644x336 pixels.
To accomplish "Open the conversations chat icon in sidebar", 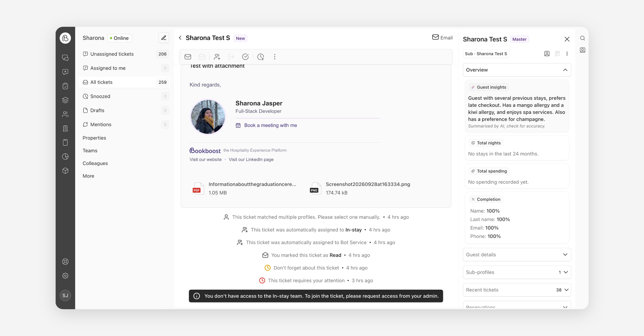I will (65, 58).
